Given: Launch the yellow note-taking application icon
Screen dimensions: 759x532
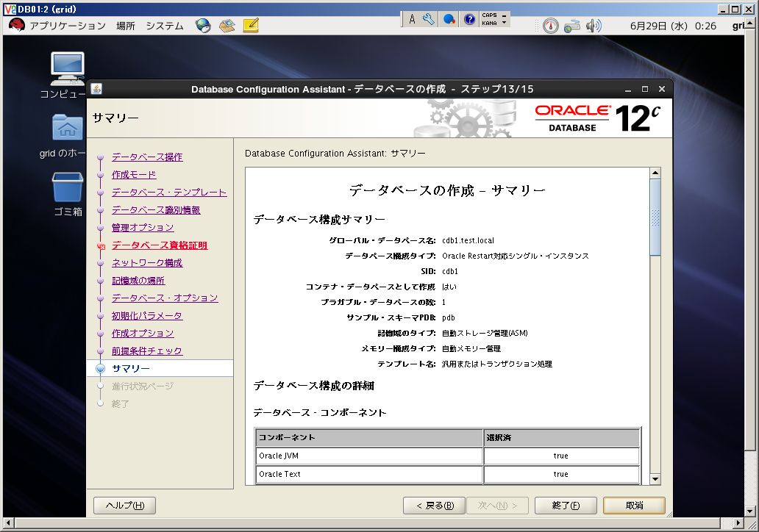Looking at the screenshot, I should pyautogui.click(x=251, y=25).
